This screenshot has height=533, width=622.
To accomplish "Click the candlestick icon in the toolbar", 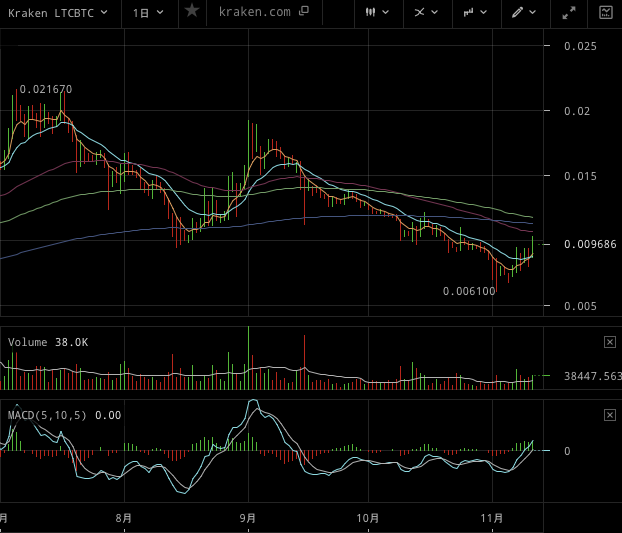I will point(371,12).
